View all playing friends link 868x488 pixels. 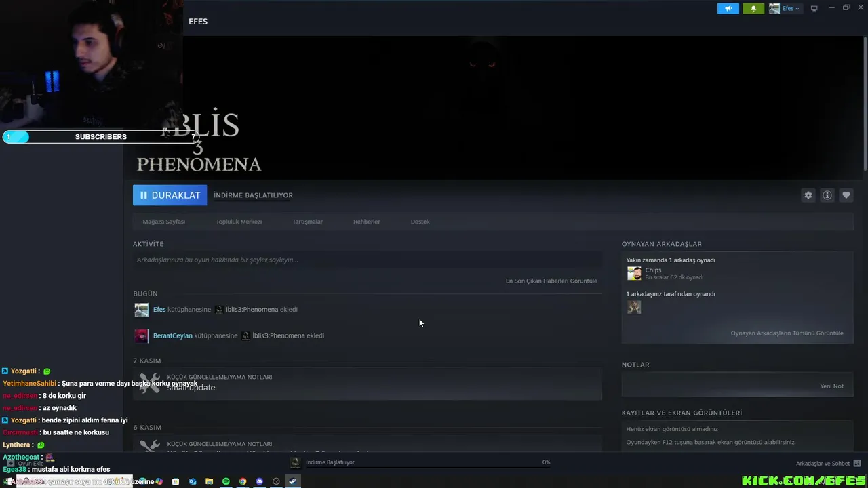(787, 333)
